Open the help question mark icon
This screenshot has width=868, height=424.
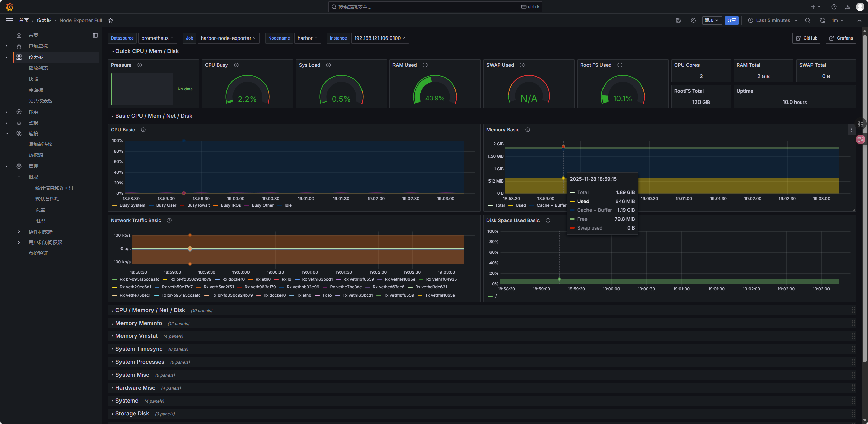[834, 7]
